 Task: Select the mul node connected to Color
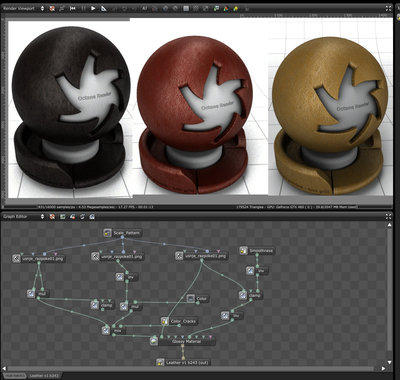[x=131, y=306]
